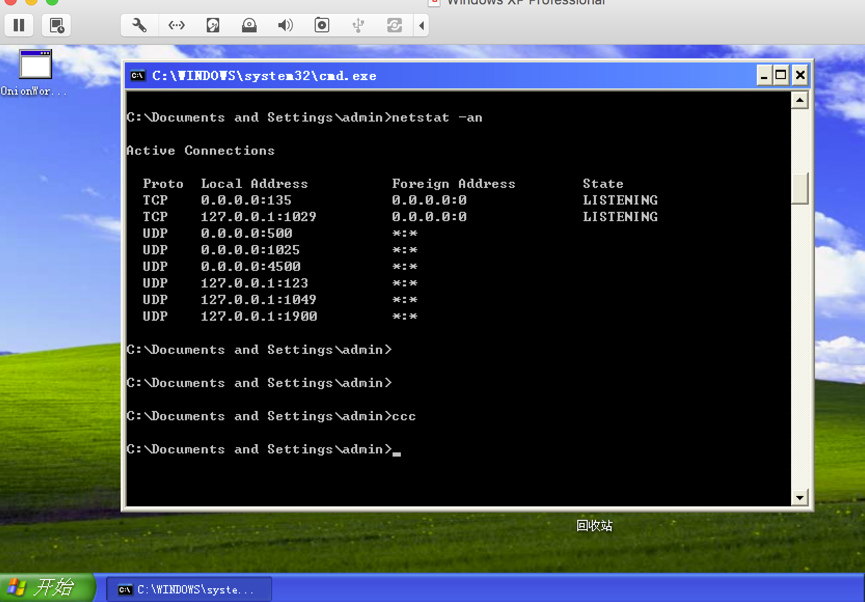Click the CD/DVD drive icon
Viewport: 865px width, 602px height.
pyautogui.click(x=249, y=25)
